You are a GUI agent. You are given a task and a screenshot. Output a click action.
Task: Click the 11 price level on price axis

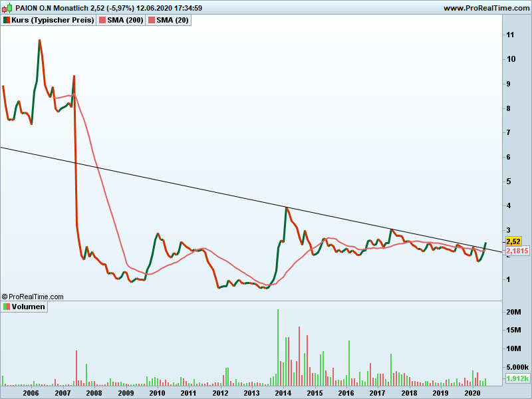point(509,35)
